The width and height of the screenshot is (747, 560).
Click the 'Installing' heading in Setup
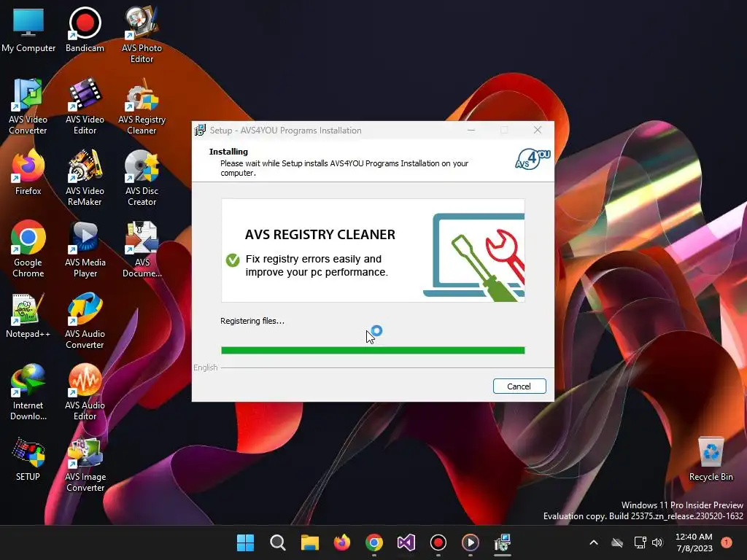[x=228, y=152]
